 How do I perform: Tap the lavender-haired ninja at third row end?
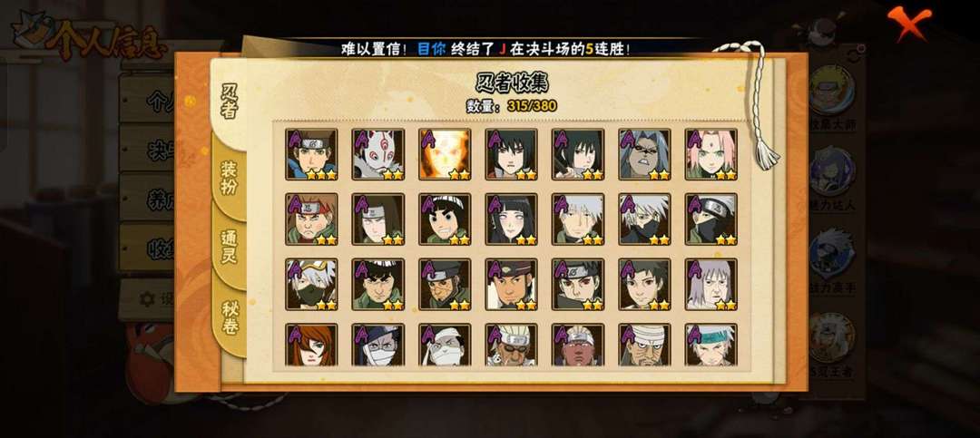tap(711, 285)
